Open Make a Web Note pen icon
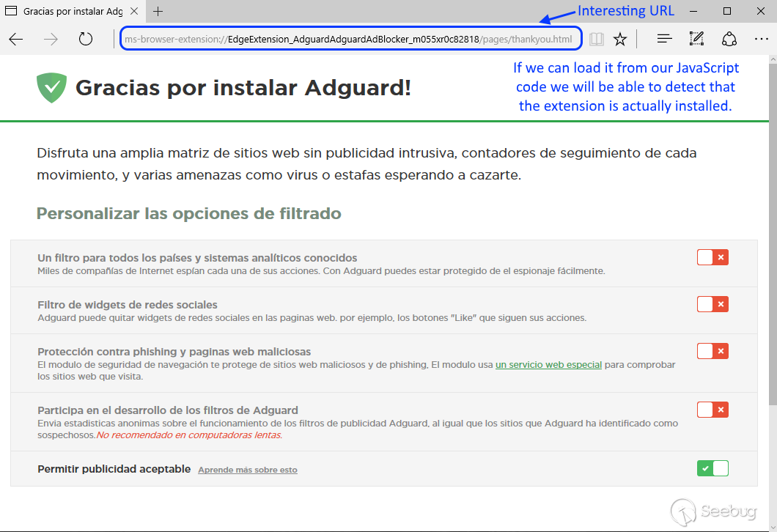 696,39
